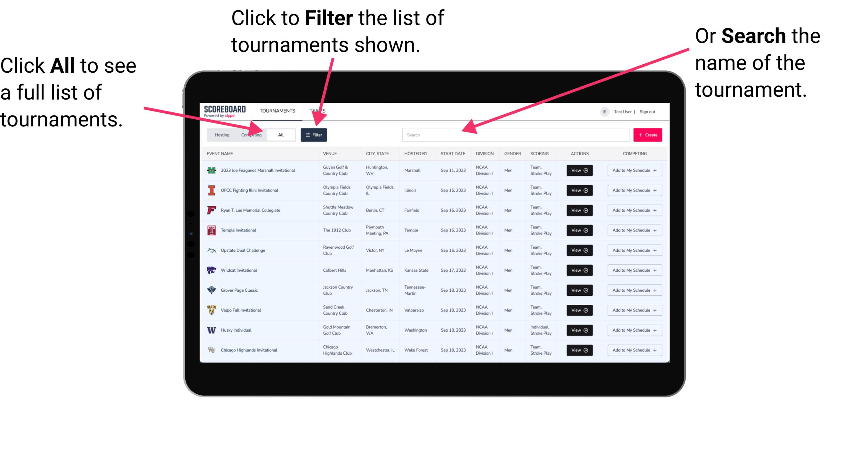This screenshot has width=868, height=467.
Task: Click the Temple university team icon
Action: [212, 230]
